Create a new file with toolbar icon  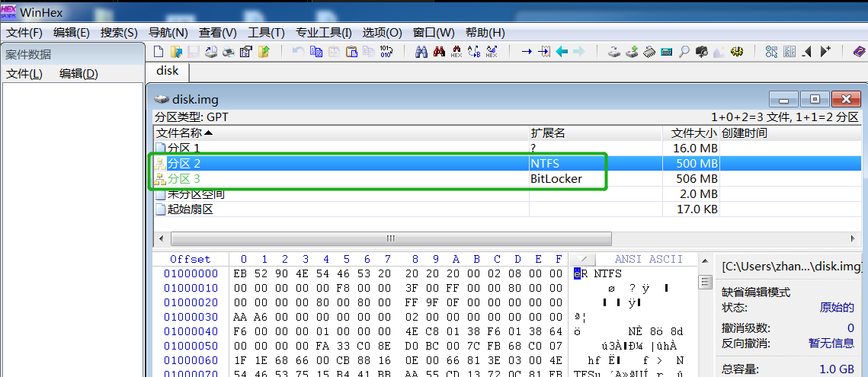[x=159, y=52]
